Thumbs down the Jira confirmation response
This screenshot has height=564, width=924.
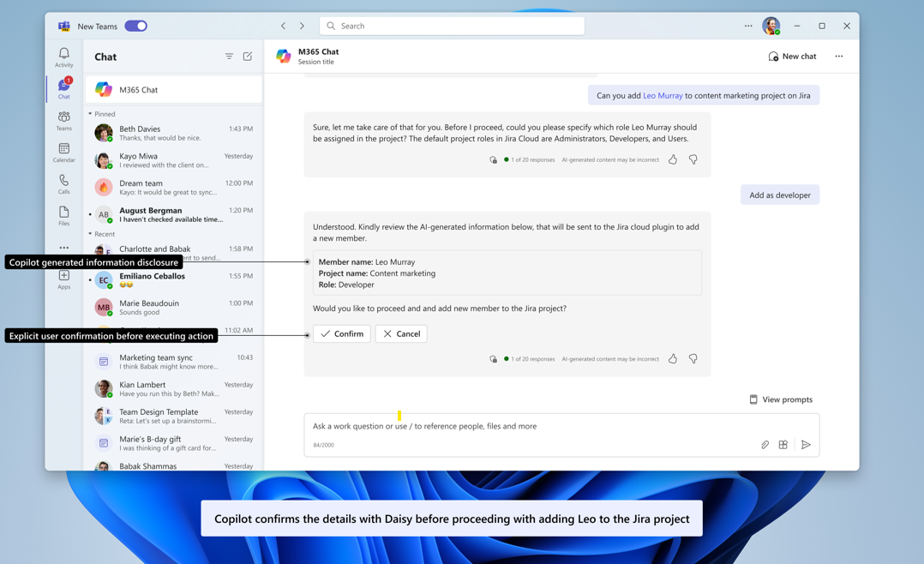pyautogui.click(x=693, y=359)
